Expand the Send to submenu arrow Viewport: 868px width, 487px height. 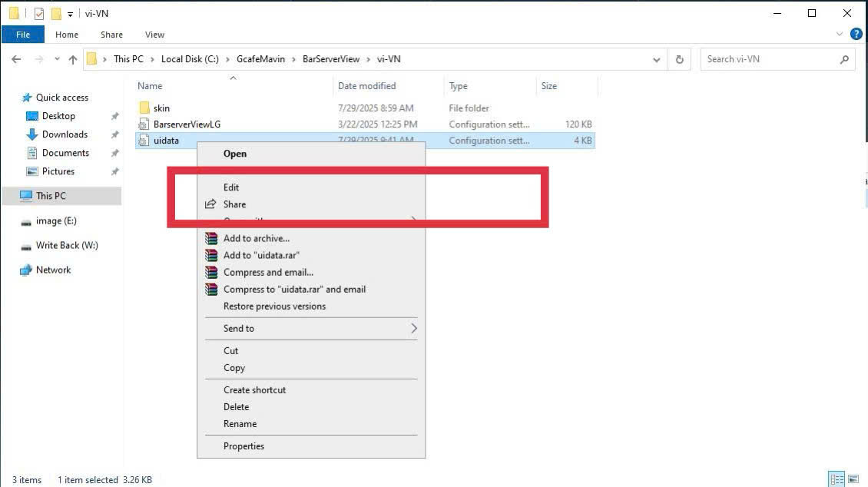[413, 328]
